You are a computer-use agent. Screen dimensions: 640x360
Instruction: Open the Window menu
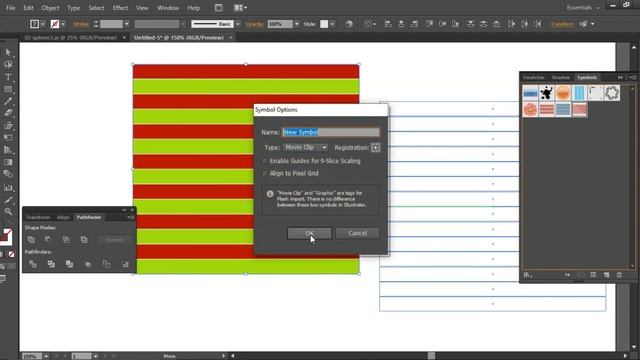(x=168, y=8)
